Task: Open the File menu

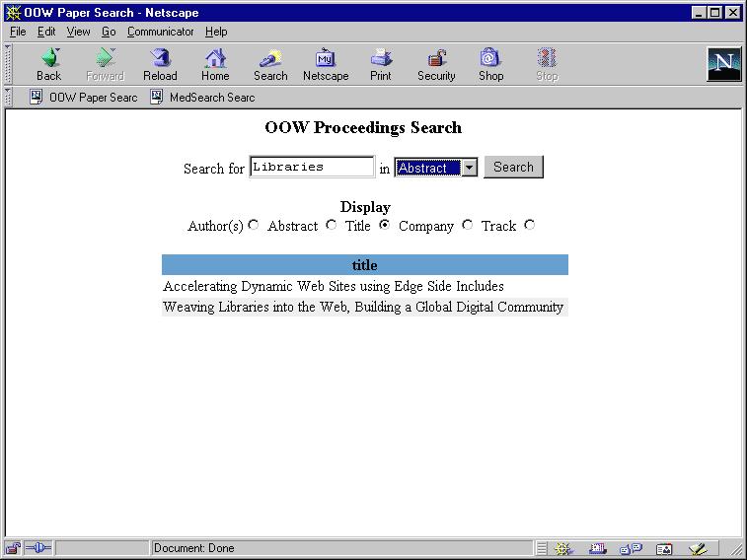Action: coord(18,32)
